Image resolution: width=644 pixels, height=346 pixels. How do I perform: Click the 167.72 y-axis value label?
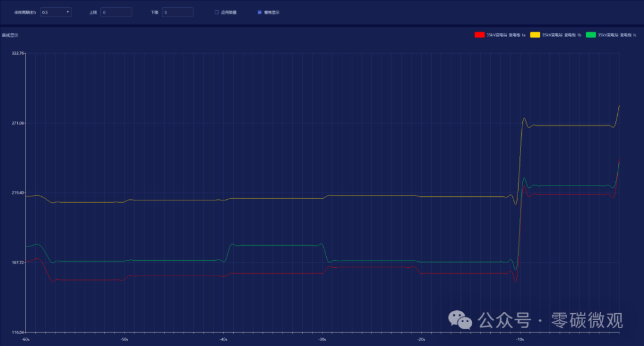tap(18, 262)
